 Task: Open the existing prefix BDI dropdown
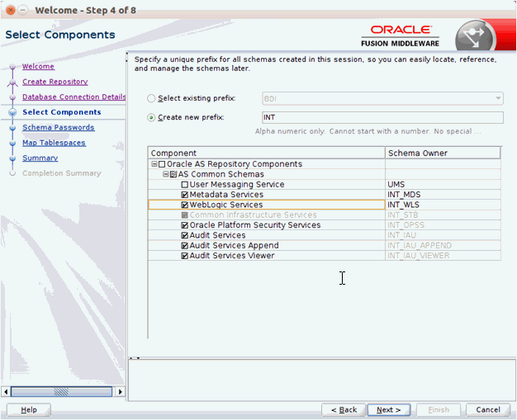pos(382,98)
